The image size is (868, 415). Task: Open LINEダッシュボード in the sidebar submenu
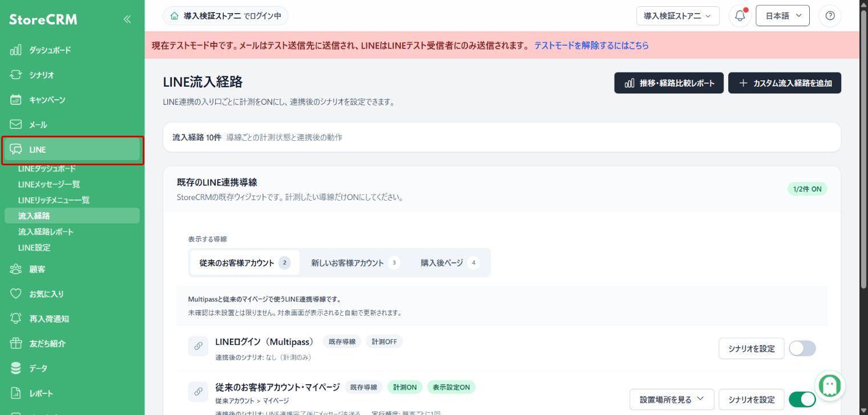point(47,169)
